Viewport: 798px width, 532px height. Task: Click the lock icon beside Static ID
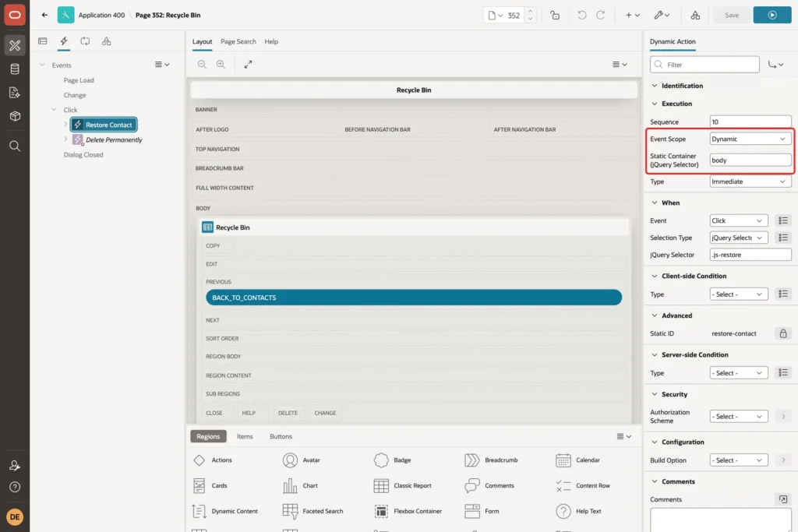tap(783, 333)
